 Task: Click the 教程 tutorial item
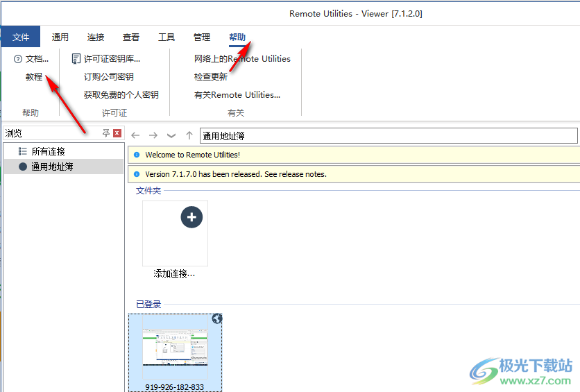(x=34, y=77)
